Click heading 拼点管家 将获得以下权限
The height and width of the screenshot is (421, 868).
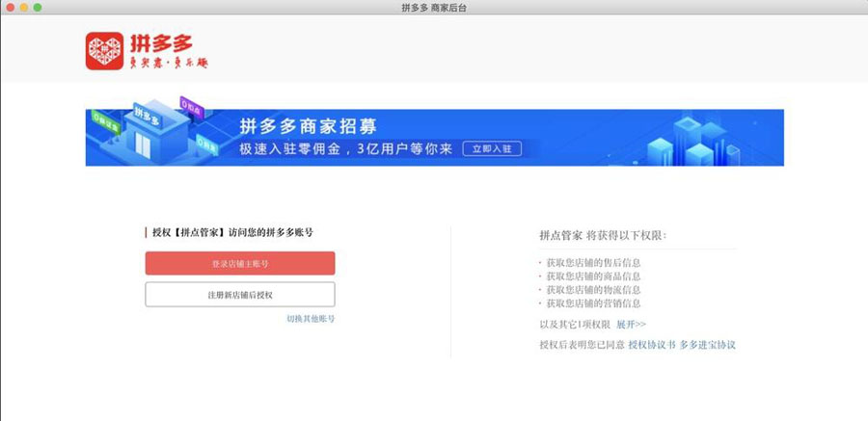click(x=603, y=236)
